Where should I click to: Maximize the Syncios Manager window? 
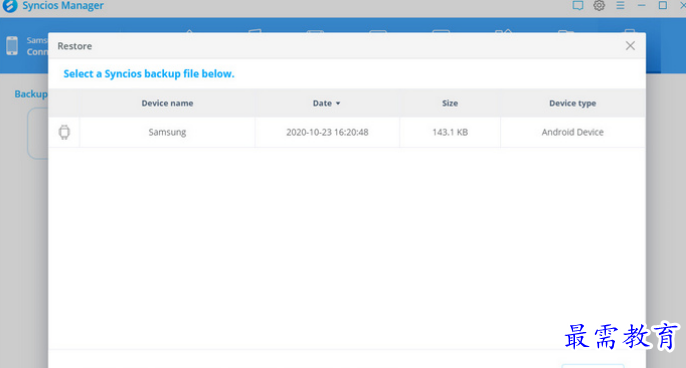click(663, 5)
